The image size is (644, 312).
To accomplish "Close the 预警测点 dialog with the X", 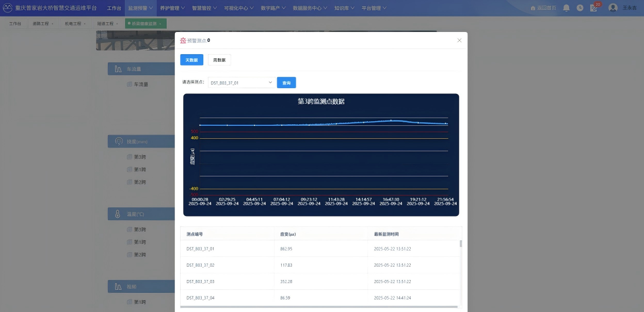I will pyautogui.click(x=459, y=40).
